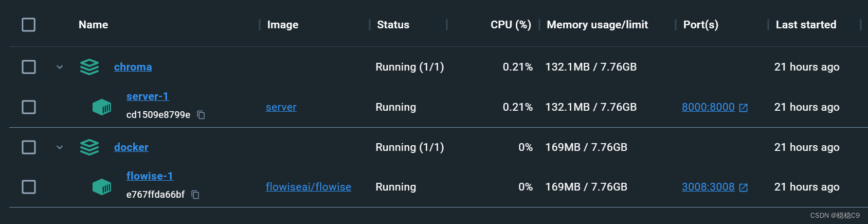Screen dimensions: 868x224
Task: Check the server-1 container checkbox
Action: pos(29,107)
